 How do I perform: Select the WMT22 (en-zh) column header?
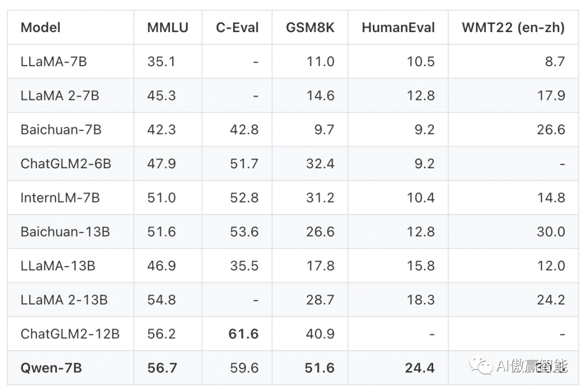point(513,28)
